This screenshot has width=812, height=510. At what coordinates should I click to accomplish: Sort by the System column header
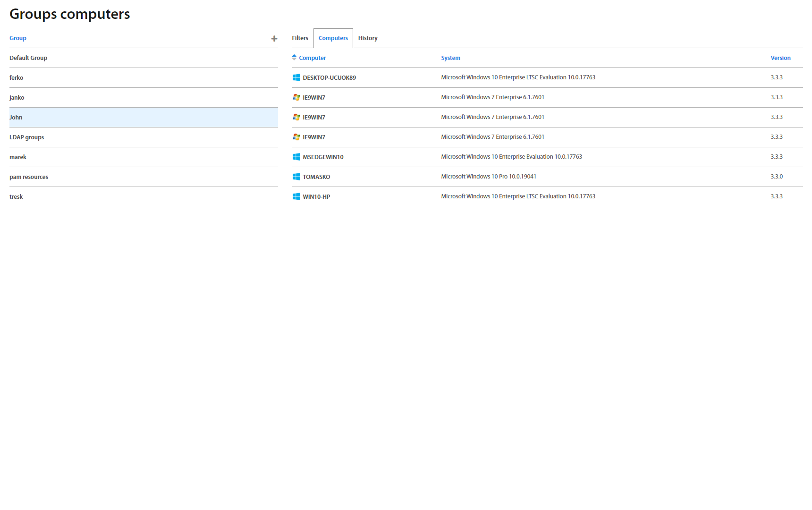point(450,58)
